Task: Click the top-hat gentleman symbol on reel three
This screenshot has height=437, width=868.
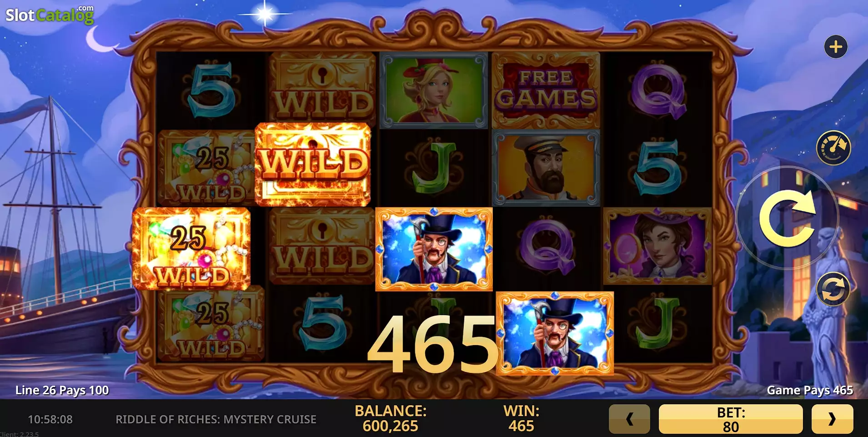Action: pyautogui.click(x=434, y=249)
